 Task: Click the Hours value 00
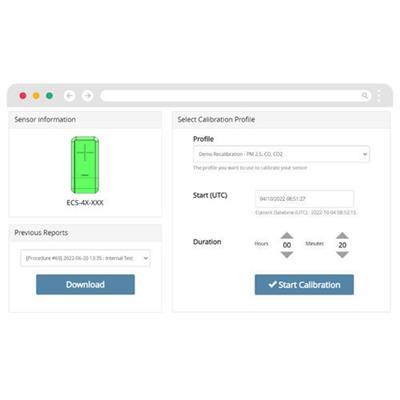(287, 245)
